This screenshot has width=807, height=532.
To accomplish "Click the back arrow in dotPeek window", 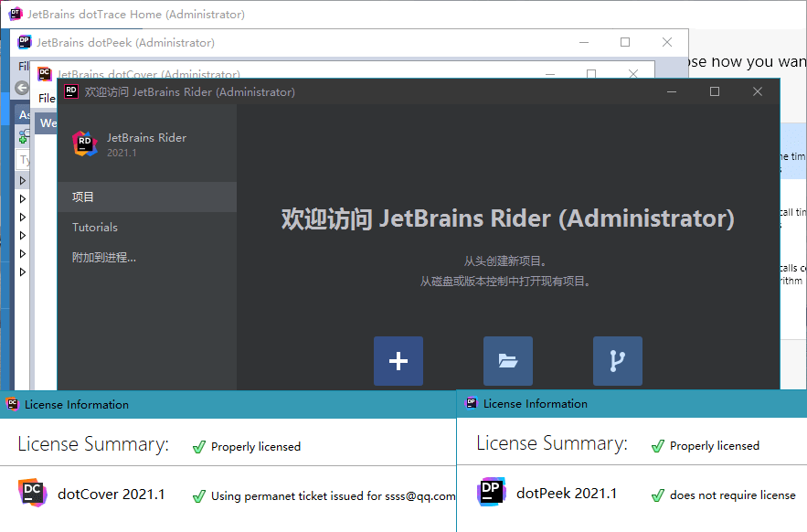I will click(x=22, y=88).
